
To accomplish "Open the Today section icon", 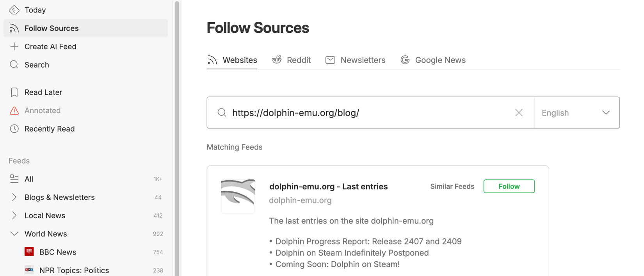I will 14,9.
